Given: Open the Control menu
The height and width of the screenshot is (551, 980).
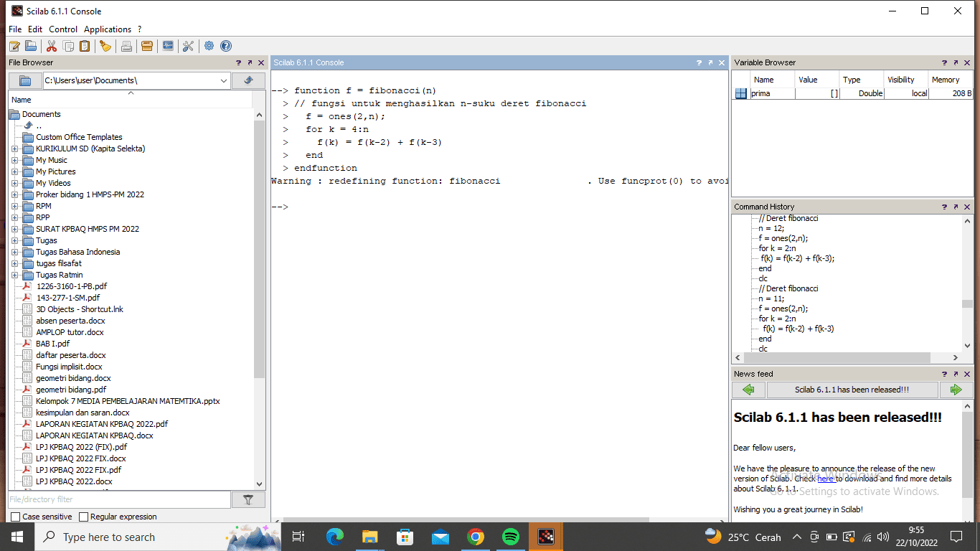Looking at the screenshot, I should (x=63, y=29).
